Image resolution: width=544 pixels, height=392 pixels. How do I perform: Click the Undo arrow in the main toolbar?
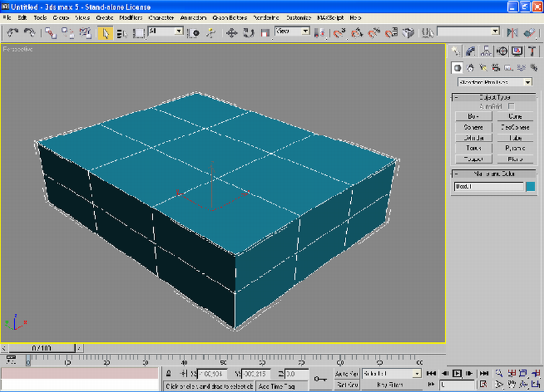click(x=13, y=32)
